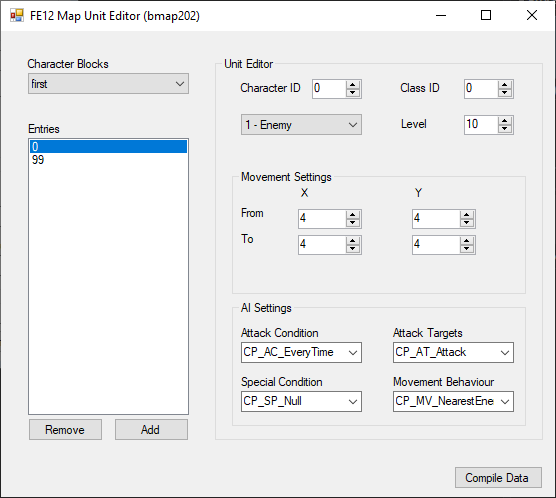Decrease Class ID with down arrow
The height and width of the screenshot is (498, 556).
pyautogui.click(x=505, y=93)
